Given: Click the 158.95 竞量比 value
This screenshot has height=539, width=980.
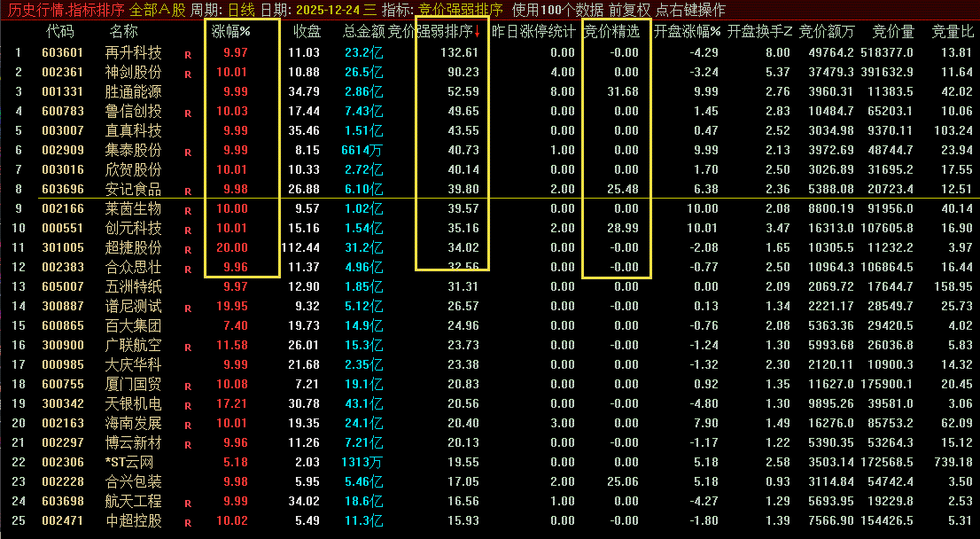Looking at the screenshot, I should pos(953,286).
